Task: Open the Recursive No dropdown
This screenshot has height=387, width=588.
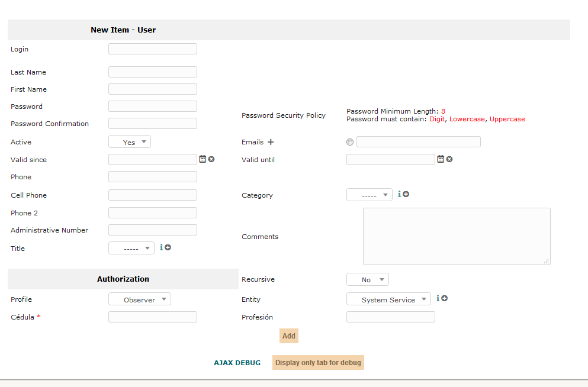Action: click(368, 279)
